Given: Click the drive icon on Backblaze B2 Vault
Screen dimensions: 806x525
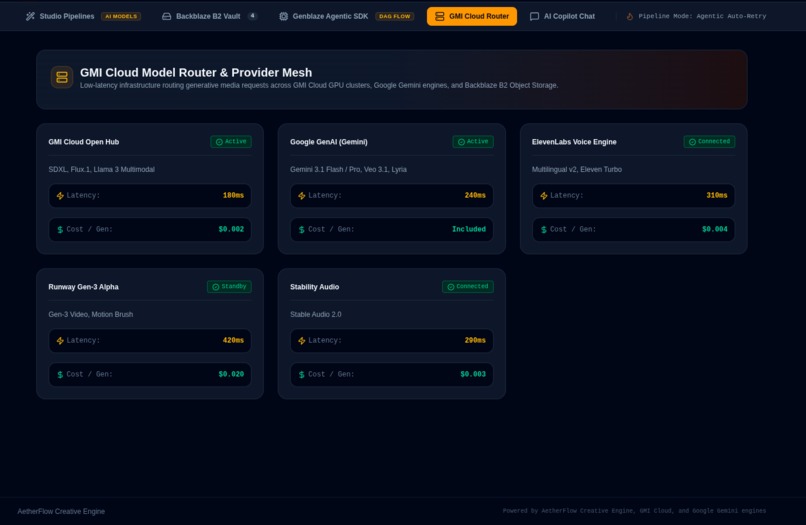Looking at the screenshot, I should [x=167, y=16].
